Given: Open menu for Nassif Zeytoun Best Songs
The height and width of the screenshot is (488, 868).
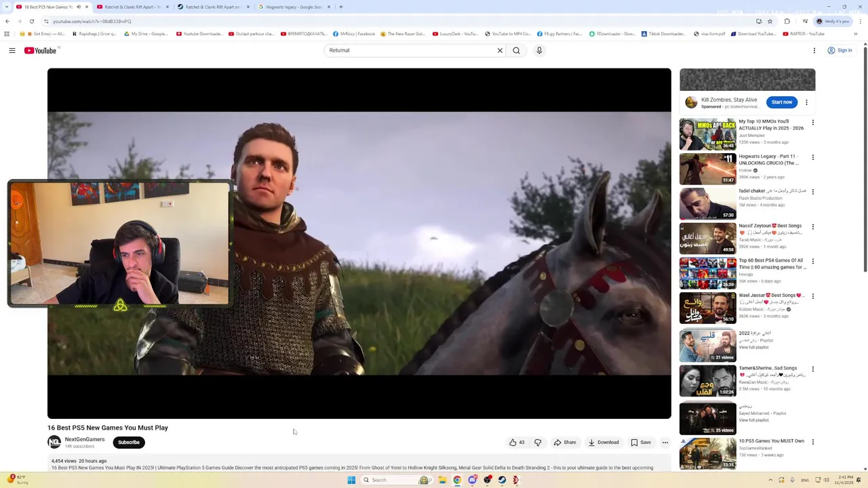Looking at the screenshot, I should [813, 226].
